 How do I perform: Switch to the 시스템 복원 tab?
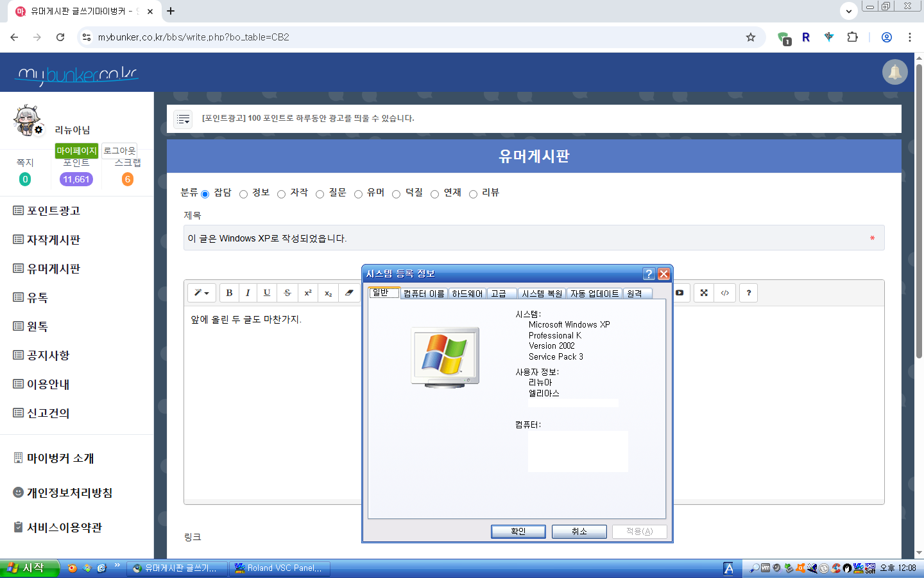pyautogui.click(x=542, y=293)
